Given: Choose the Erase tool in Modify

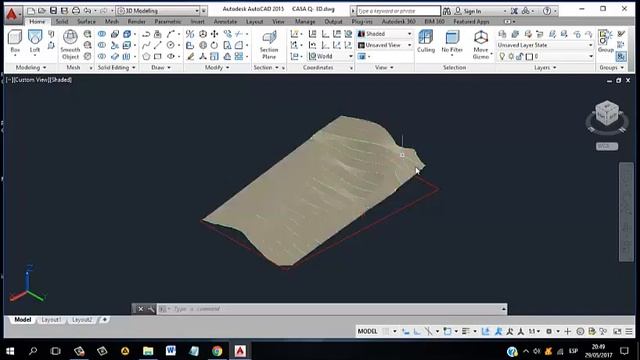Looking at the screenshot, I should point(190,56).
